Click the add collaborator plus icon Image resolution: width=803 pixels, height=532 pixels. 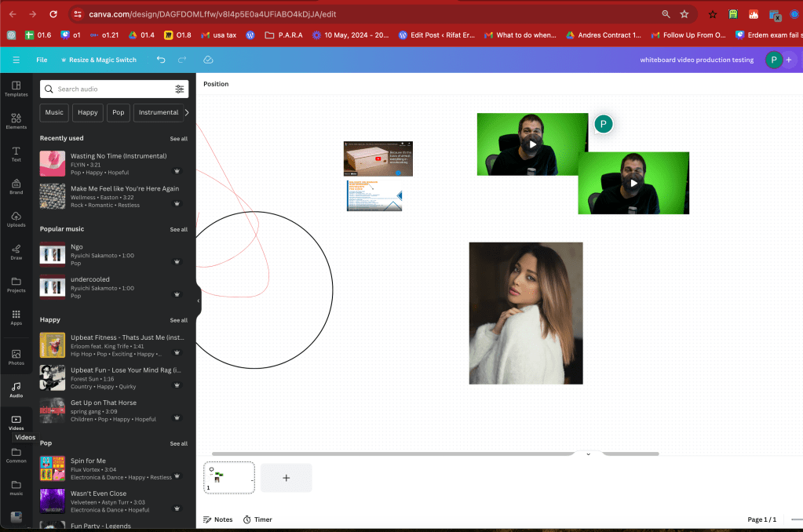click(789, 60)
